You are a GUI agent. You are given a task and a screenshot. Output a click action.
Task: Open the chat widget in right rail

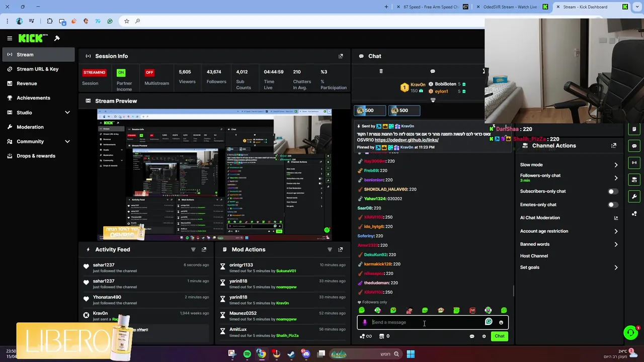[x=634, y=146]
